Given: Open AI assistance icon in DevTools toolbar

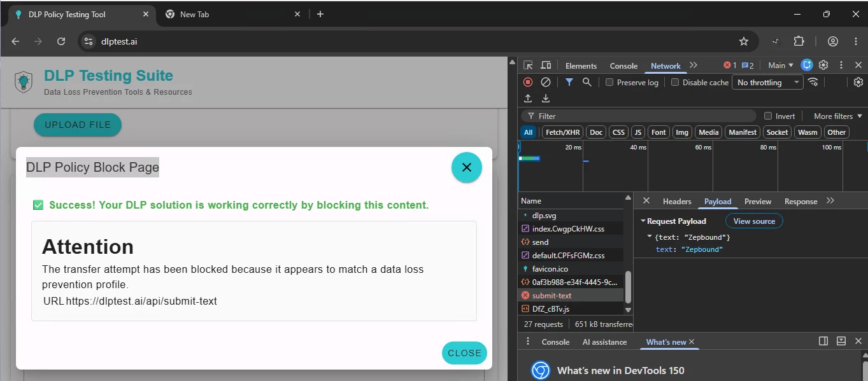Looking at the screenshot, I should (x=807, y=65).
